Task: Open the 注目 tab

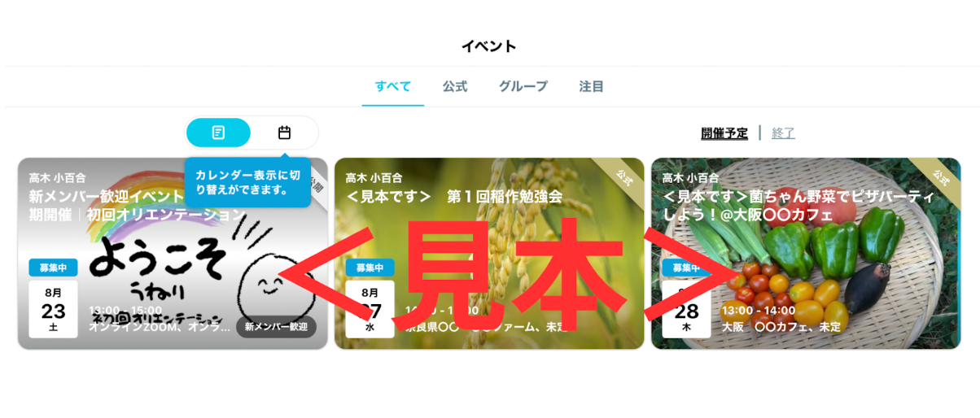Action: point(592,86)
